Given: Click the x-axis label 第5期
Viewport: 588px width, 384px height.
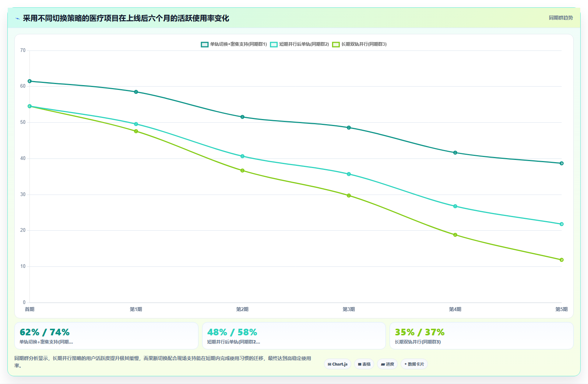Looking at the screenshot, I should click(x=561, y=309).
